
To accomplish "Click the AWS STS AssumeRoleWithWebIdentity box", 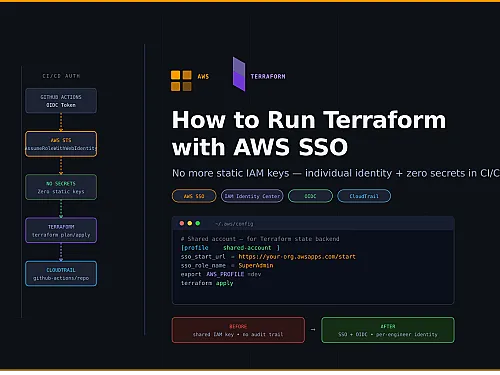I will click(61, 144).
